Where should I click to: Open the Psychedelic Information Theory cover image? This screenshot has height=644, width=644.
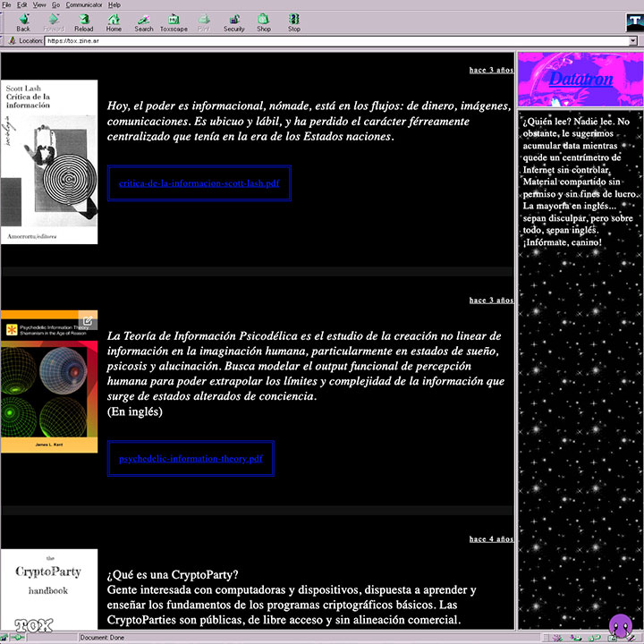tap(49, 382)
